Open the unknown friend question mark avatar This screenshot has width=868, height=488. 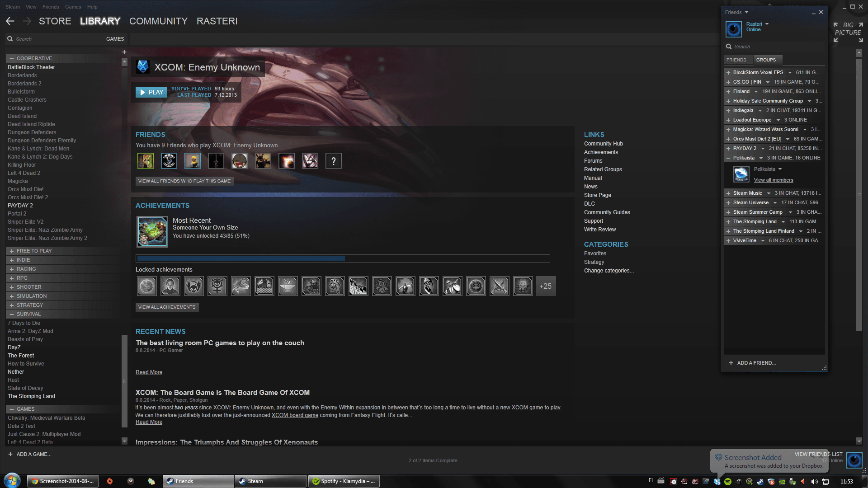[334, 161]
